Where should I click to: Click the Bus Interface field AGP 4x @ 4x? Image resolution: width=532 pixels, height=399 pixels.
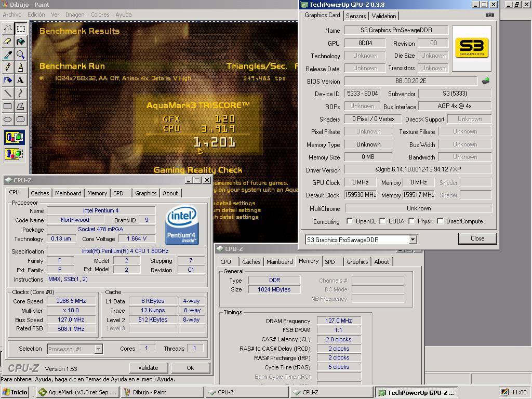[455, 106]
